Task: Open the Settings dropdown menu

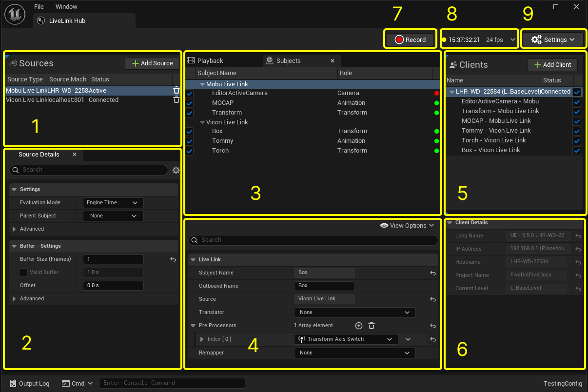Action: (552, 40)
